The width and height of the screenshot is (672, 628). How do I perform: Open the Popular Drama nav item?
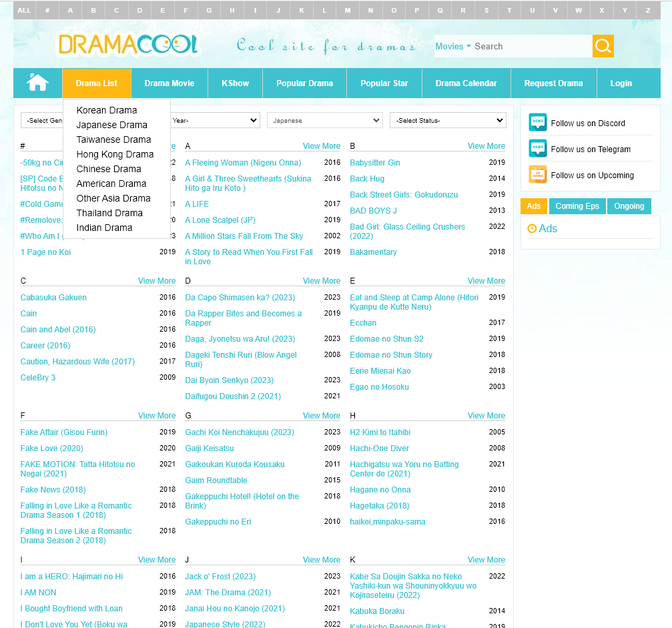[305, 83]
